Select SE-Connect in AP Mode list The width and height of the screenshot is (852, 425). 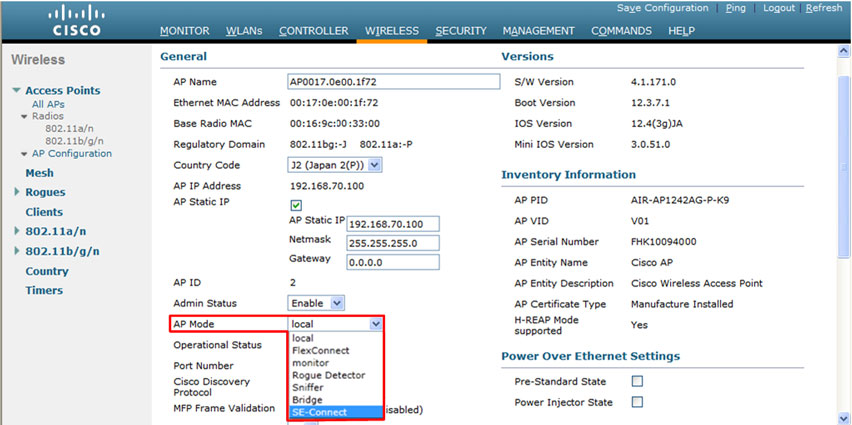pos(320,412)
